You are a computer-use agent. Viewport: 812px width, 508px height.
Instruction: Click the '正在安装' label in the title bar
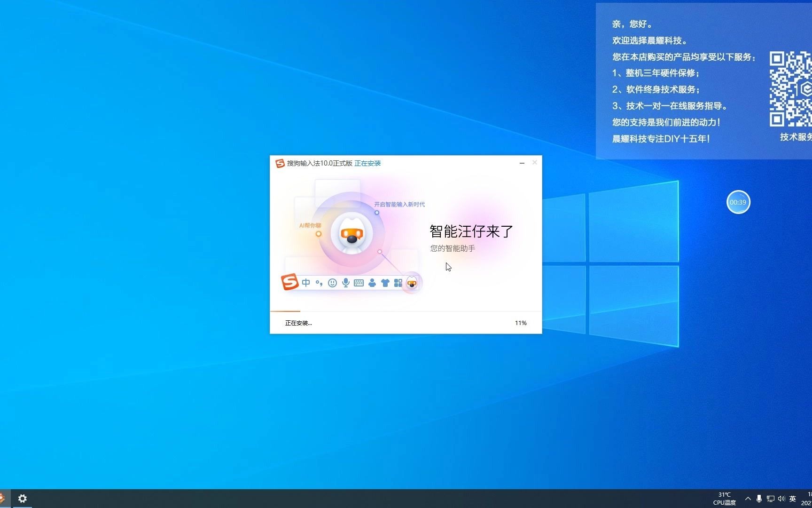point(367,163)
